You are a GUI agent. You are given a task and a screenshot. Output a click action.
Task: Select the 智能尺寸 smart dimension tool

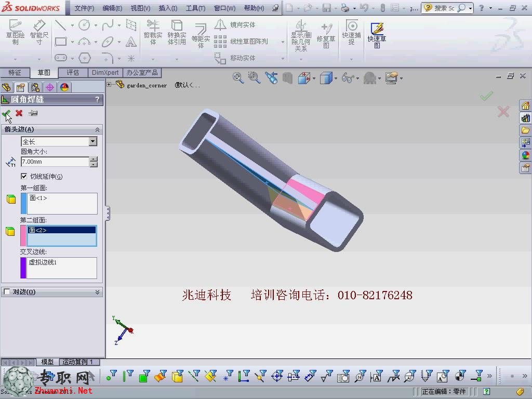pos(39,32)
